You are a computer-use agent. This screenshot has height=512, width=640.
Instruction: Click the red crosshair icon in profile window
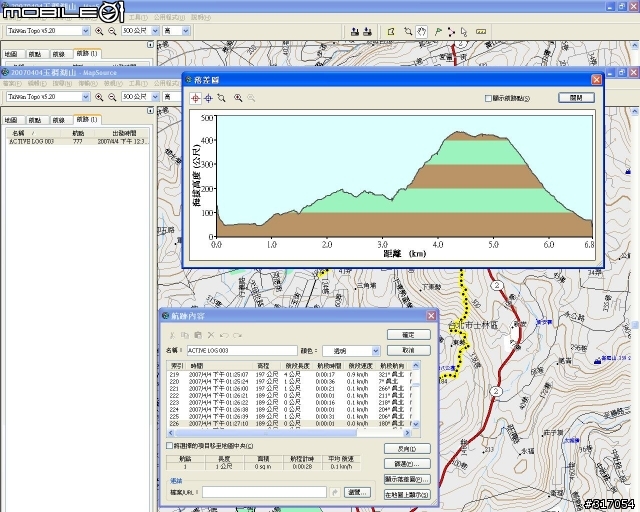coord(196,98)
